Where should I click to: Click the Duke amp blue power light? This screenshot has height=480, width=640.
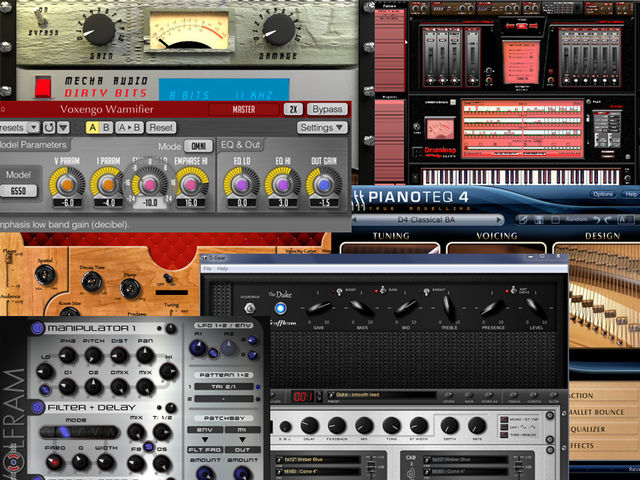coord(280,309)
